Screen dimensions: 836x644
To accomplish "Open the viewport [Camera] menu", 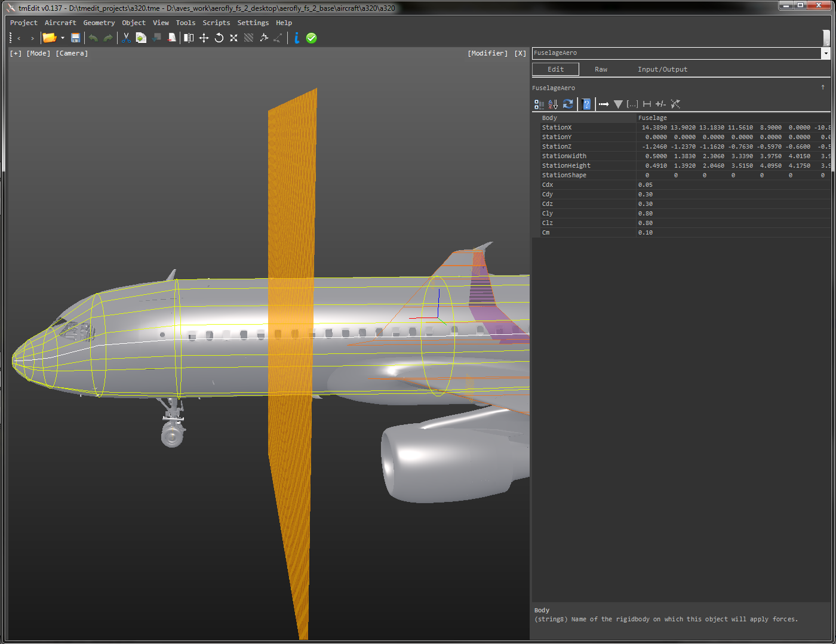I will click(x=72, y=54).
